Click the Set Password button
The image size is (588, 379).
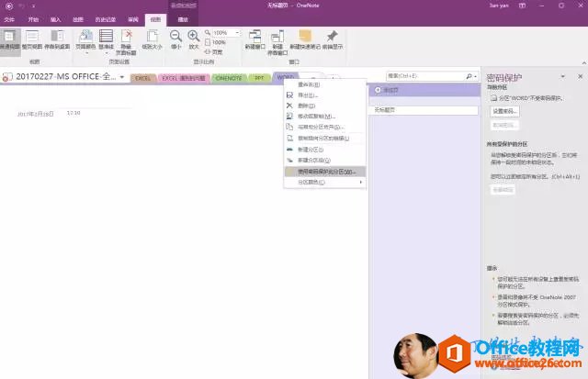tap(504, 111)
